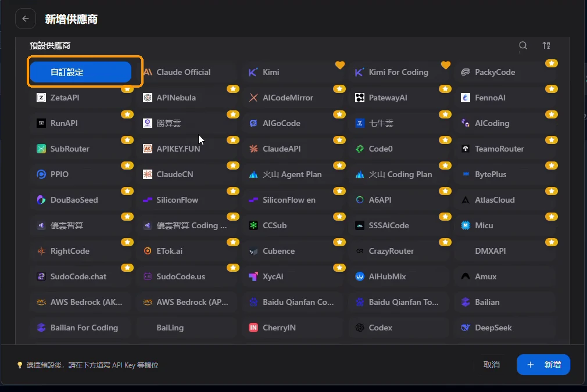The width and height of the screenshot is (587, 392).
Task: Select the Kimi provider preset
Action: (293, 72)
